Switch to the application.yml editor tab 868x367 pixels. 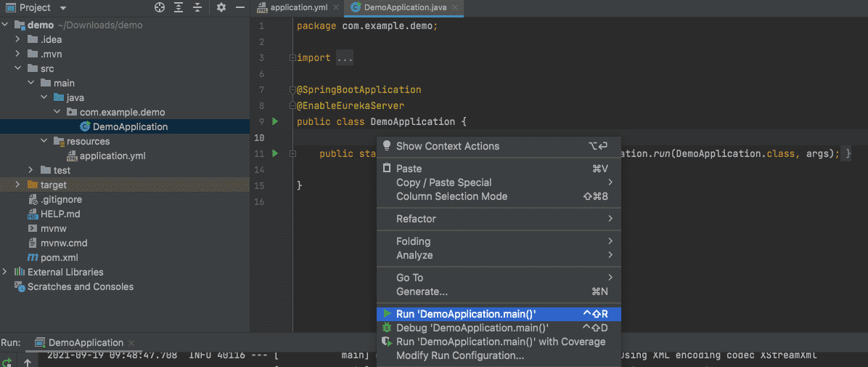pyautogui.click(x=298, y=8)
